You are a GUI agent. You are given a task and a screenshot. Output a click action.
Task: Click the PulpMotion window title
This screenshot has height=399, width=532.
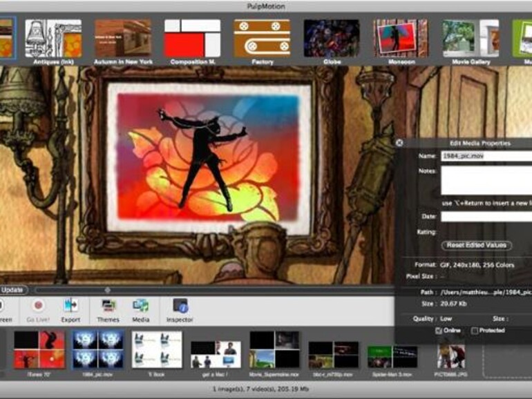pos(266,6)
